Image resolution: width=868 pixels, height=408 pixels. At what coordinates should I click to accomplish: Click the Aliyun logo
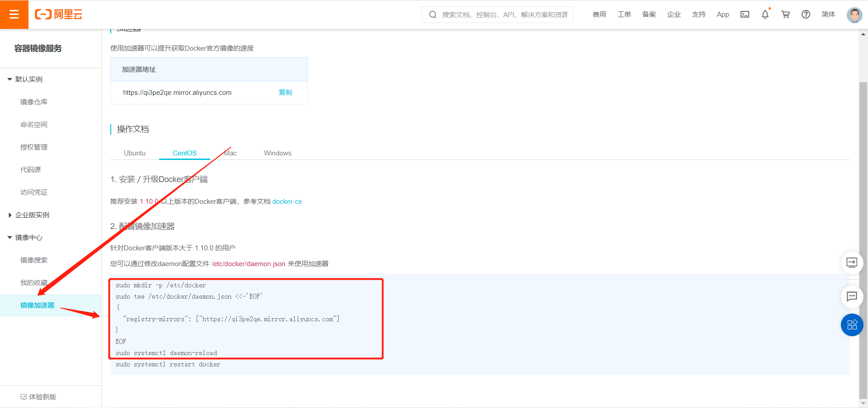pyautogui.click(x=59, y=14)
